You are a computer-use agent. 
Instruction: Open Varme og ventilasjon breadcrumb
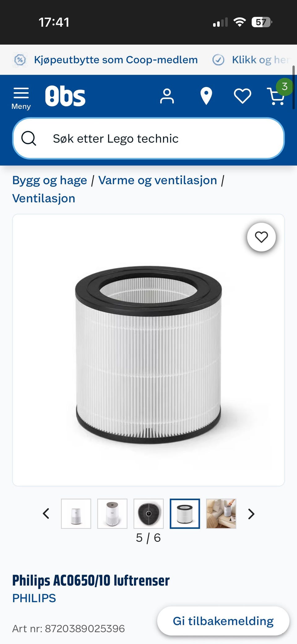[x=158, y=180]
